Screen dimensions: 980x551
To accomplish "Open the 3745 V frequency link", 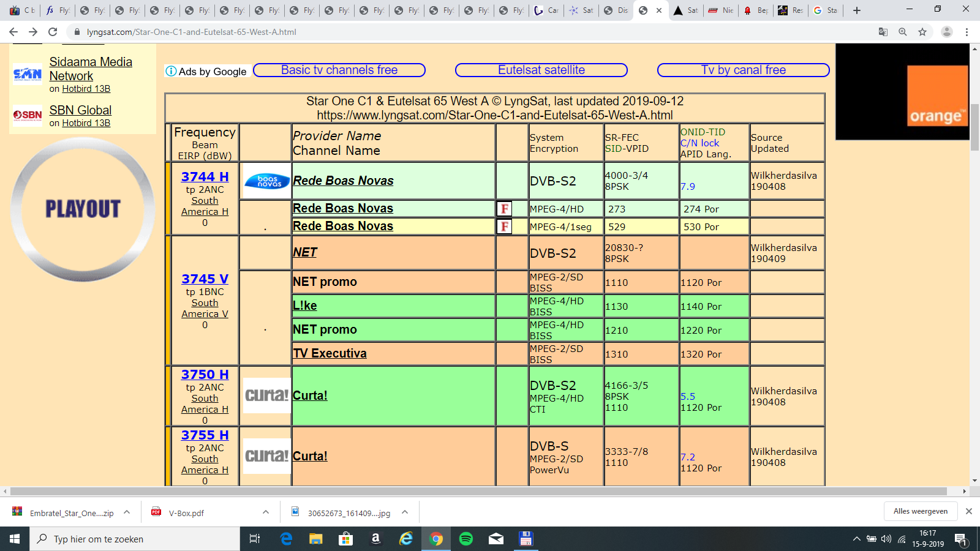I will (x=205, y=279).
